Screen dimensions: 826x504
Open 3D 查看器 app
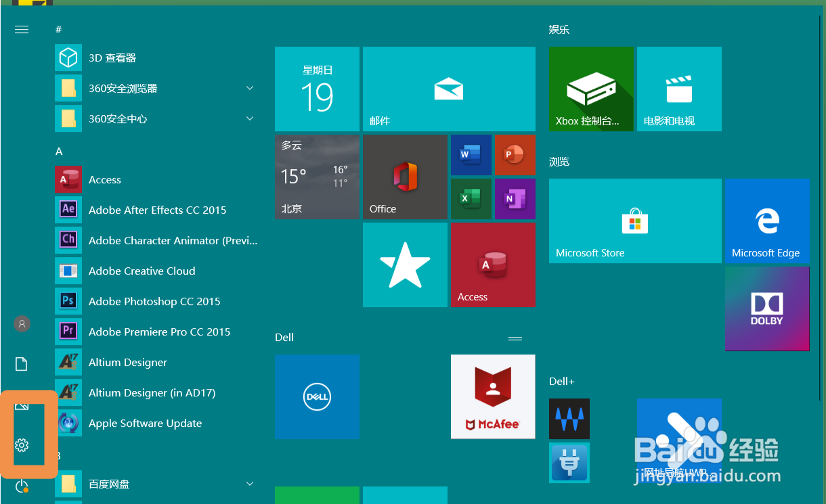tap(156, 58)
